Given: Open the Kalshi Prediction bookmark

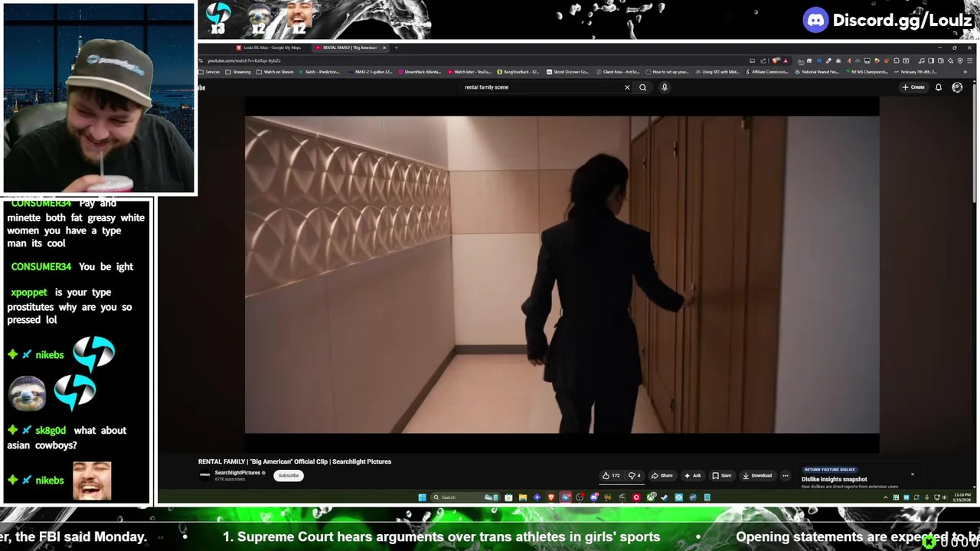Looking at the screenshot, I should (x=319, y=72).
